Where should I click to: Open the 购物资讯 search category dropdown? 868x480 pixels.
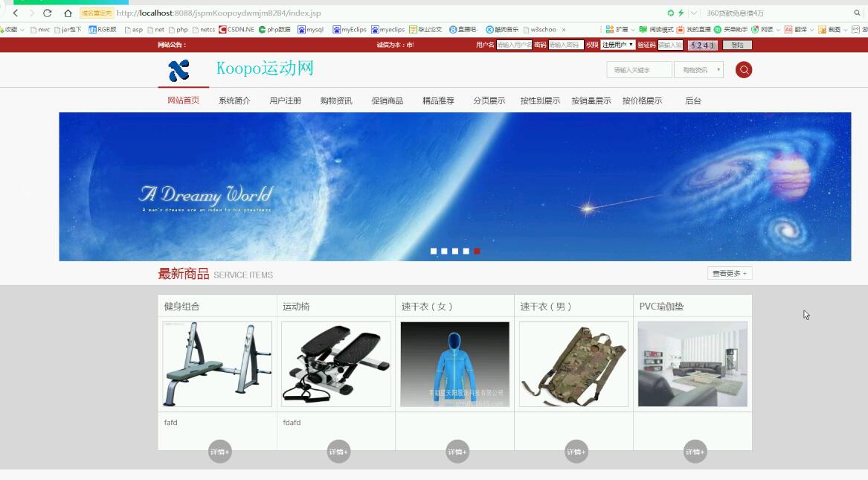[698, 70]
